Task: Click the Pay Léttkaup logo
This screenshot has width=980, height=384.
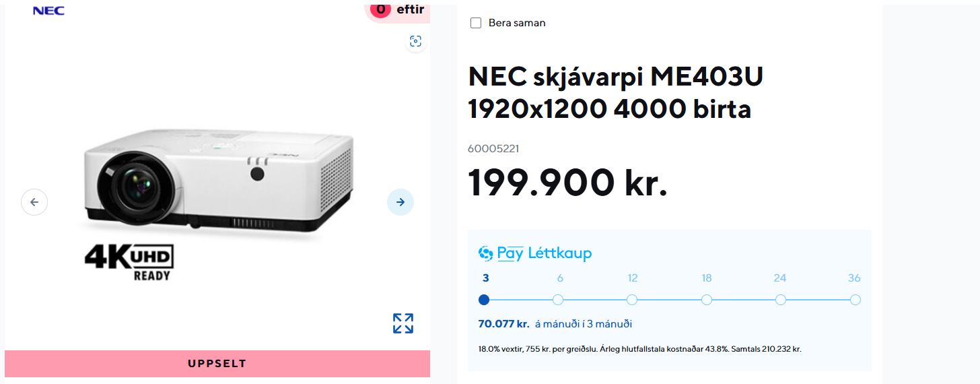Action: tap(534, 253)
